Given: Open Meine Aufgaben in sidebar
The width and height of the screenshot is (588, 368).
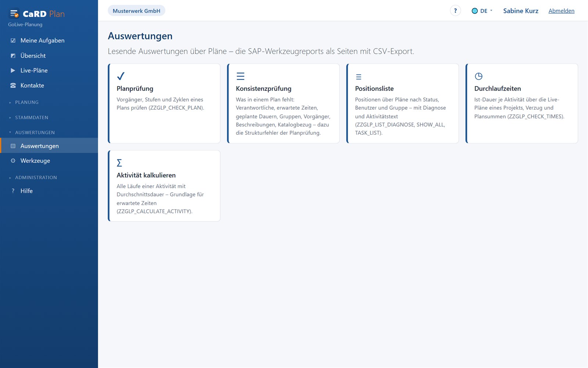Looking at the screenshot, I should coord(49,40).
